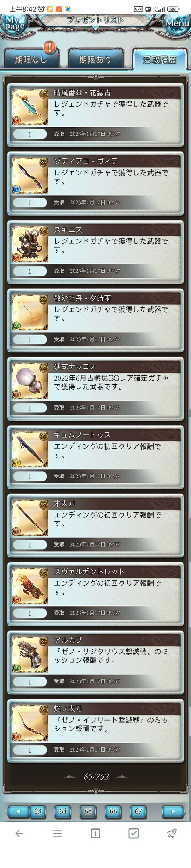Tap the 散沙牡丹・夕時雨 weapon icon
This screenshot has width=191, height=868.
[x=30, y=312]
